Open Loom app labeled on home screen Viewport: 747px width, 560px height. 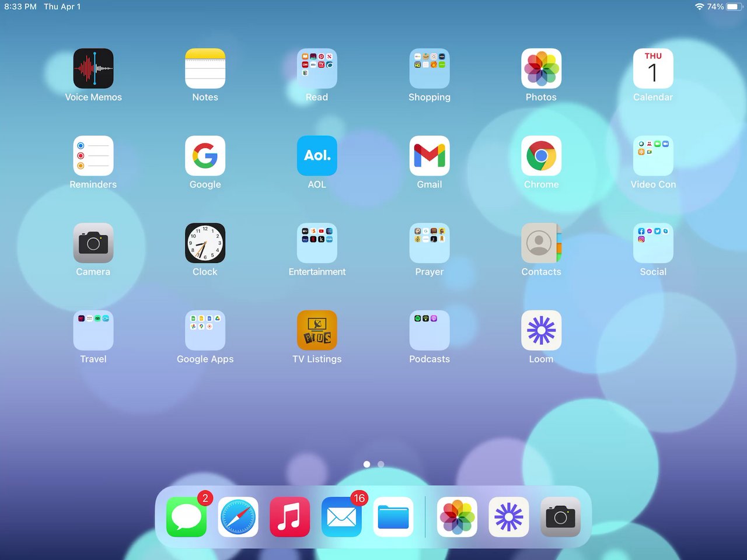(541, 330)
